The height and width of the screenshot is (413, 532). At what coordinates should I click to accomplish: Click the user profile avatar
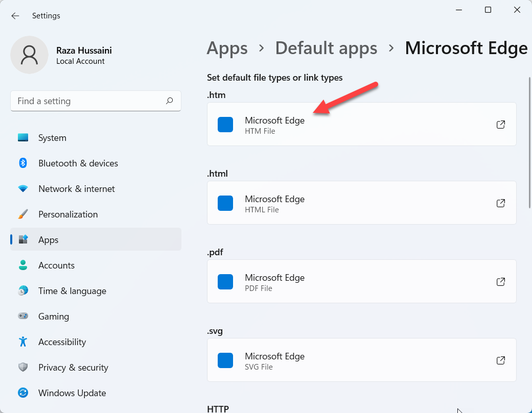click(x=30, y=55)
